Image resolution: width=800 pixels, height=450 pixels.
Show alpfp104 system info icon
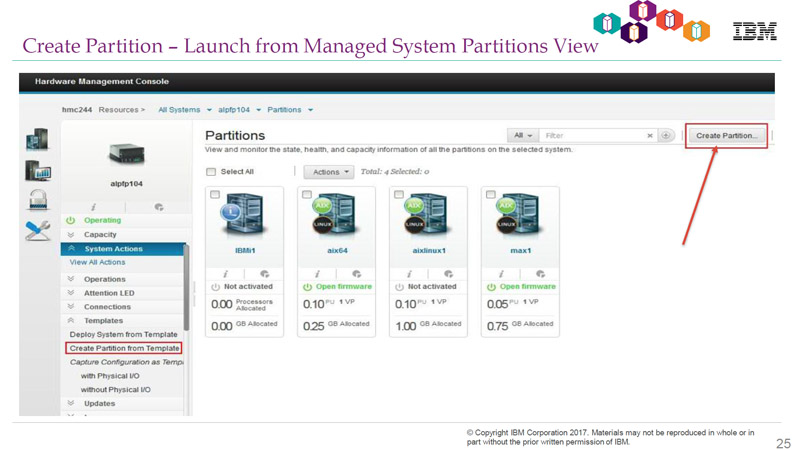(x=93, y=207)
